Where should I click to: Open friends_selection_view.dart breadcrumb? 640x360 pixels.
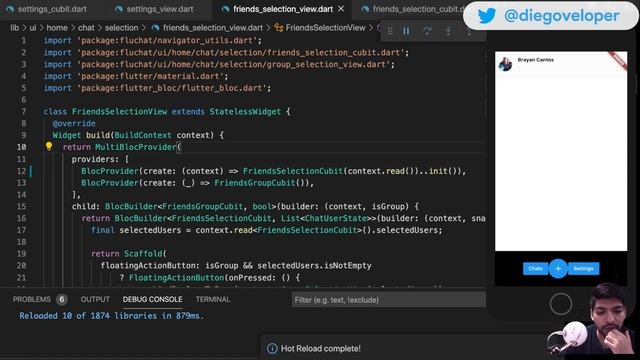pyautogui.click(x=213, y=28)
